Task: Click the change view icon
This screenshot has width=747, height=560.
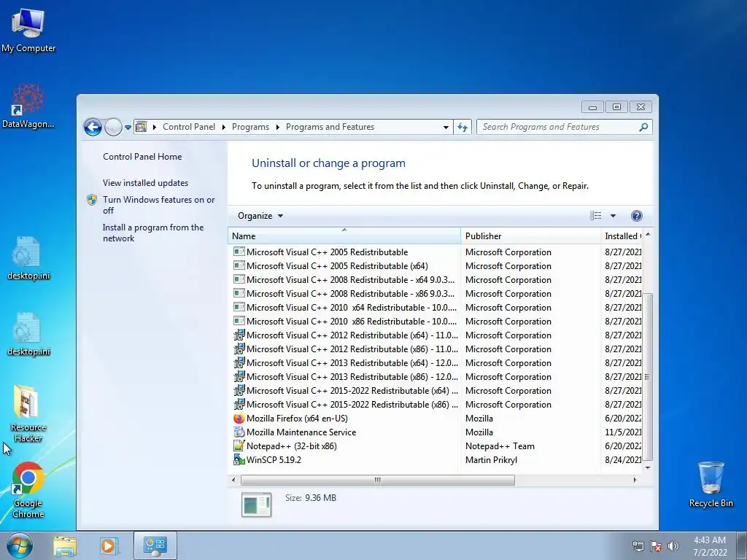Action: [x=595, y=216]
